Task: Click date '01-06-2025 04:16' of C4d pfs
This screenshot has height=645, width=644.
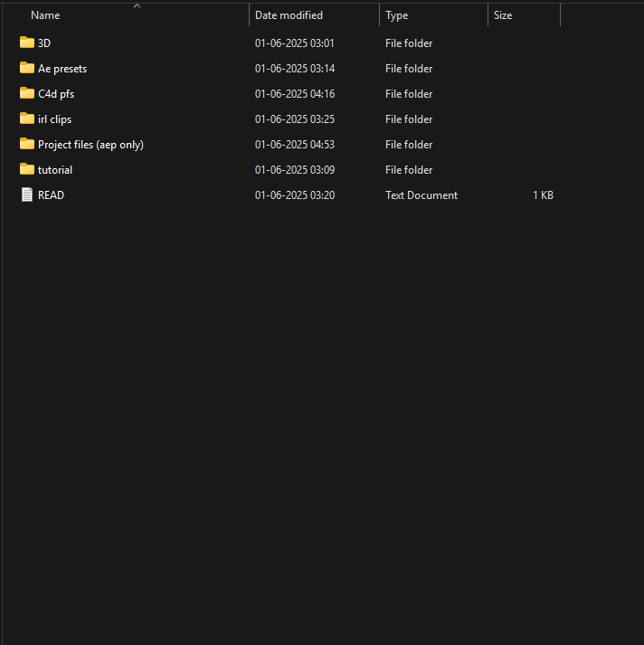Action: (x=295, y=94)
